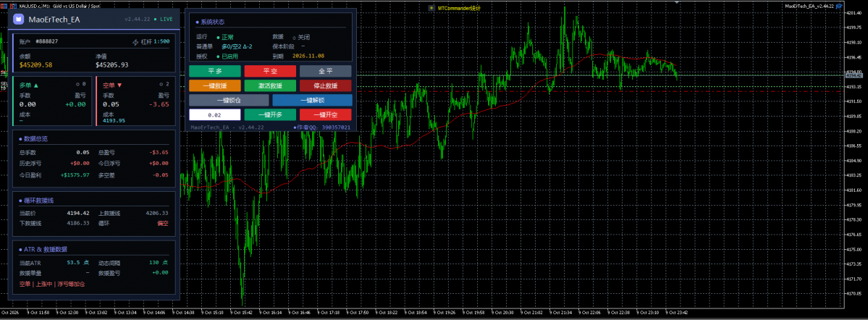
Task: Click 平多 to close long positions
Action: [215, 71]
